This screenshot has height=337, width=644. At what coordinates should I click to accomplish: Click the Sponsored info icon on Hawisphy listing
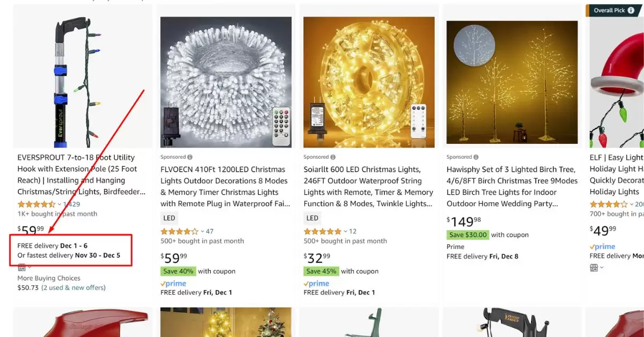point(475,157)
